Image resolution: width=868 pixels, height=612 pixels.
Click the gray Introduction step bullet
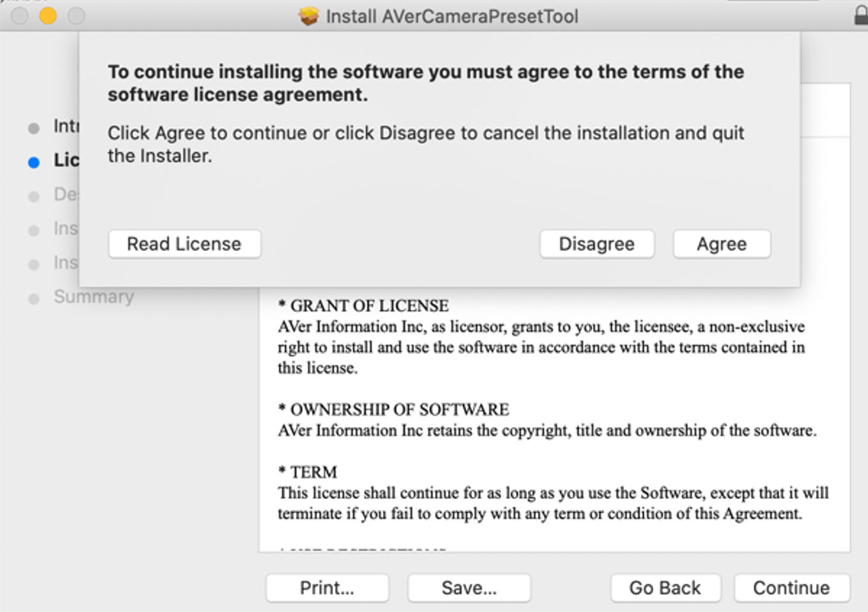tap(34, 129)
